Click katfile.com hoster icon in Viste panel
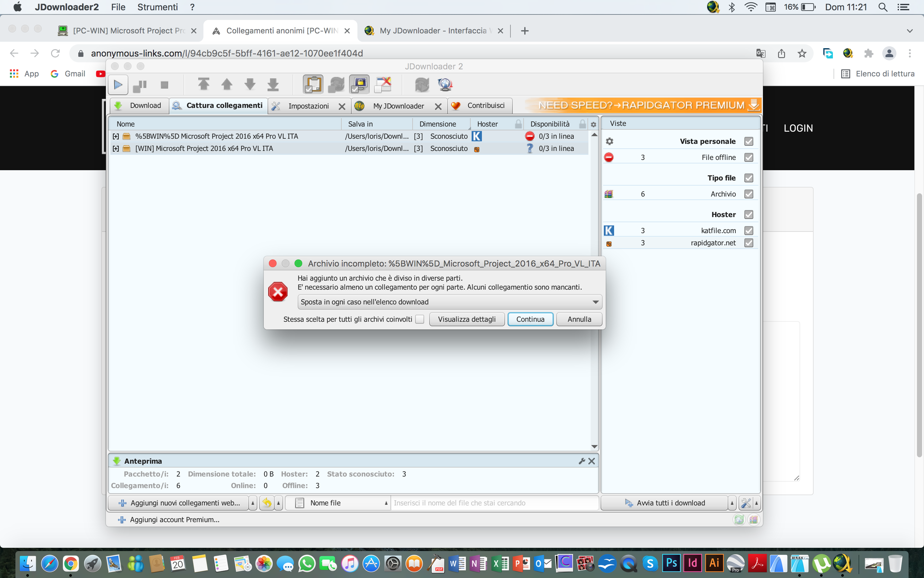 point(609,231)
